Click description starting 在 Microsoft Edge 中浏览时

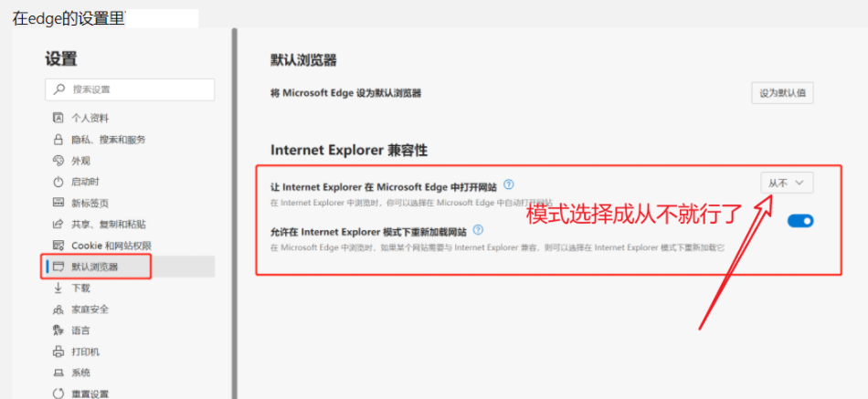[x=497, y=247]
